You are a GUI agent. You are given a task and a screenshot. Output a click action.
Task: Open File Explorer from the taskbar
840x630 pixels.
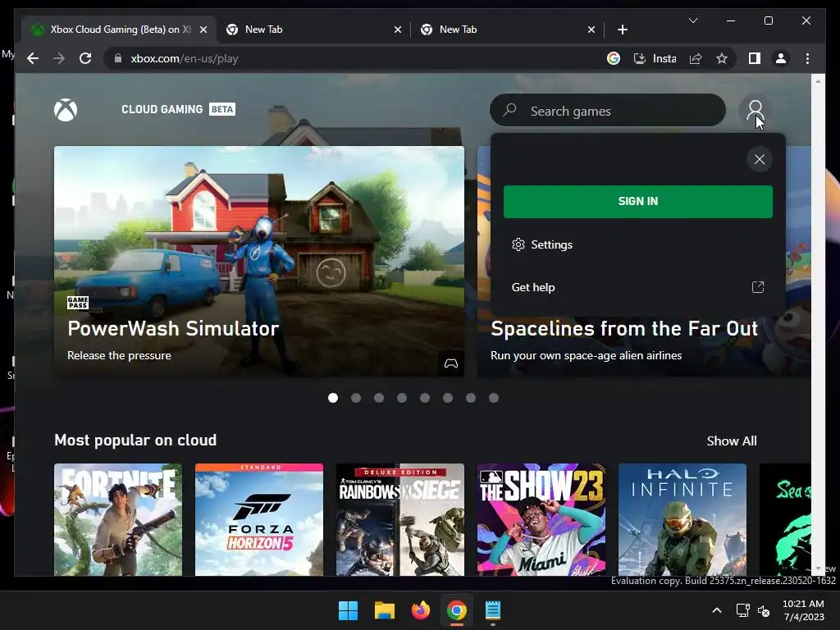384,610
